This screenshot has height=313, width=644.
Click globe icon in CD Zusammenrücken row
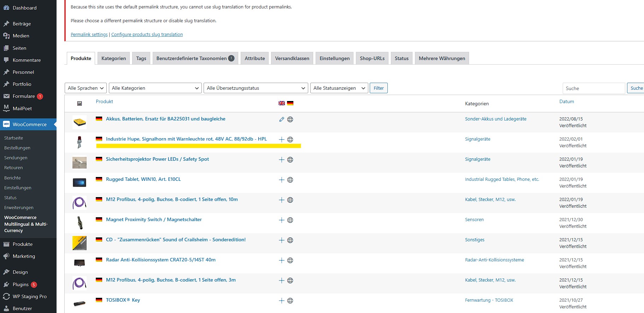(x=290, y=240)
